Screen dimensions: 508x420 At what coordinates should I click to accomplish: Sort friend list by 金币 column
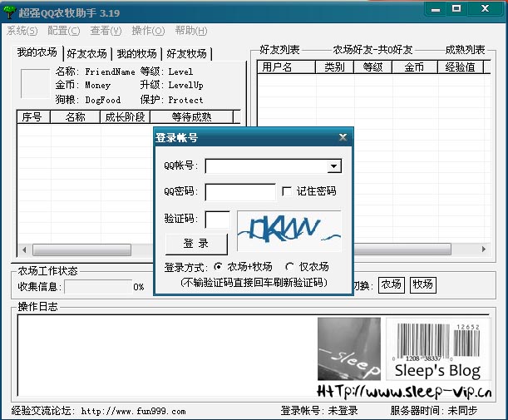(415, 67)
